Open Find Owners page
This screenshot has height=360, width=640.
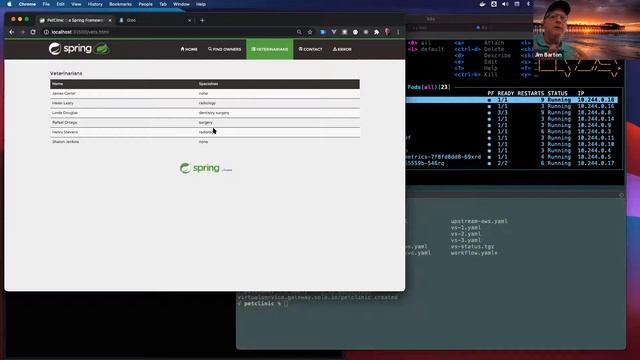(x=224, y=49)
